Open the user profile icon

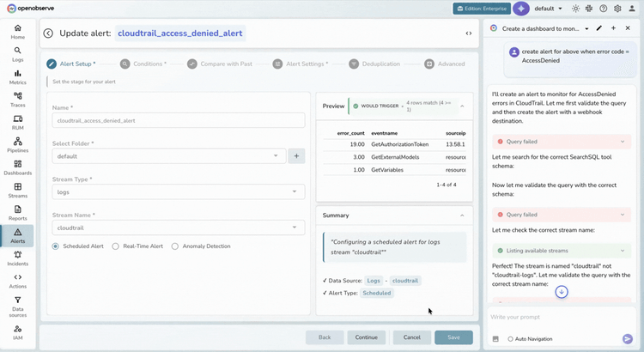pyautogui.click(x=632, y=9)
